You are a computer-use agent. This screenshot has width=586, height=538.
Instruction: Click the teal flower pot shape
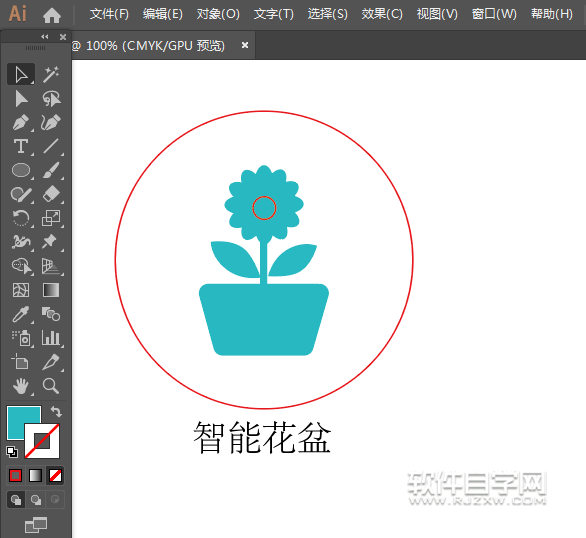click(x=264, y=320)
